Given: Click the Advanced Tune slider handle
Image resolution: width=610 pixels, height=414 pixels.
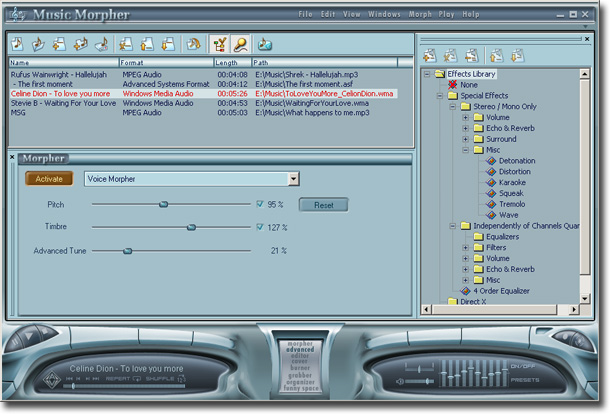Looking at the screenshot, I should (128, 251).
